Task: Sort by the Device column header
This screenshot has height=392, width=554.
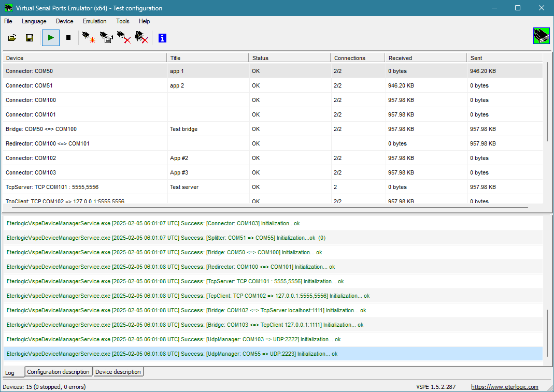Action: (85, 58)
